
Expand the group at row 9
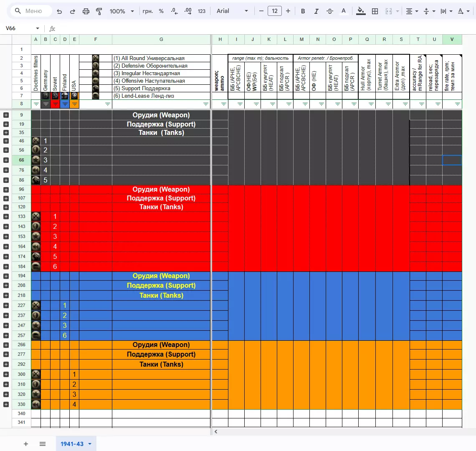tap(6, 115)
